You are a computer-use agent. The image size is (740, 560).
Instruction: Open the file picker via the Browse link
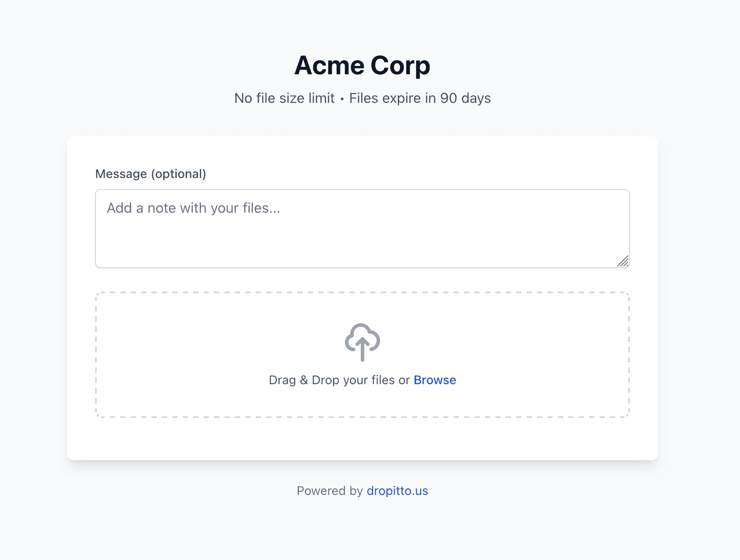(434, 380)
